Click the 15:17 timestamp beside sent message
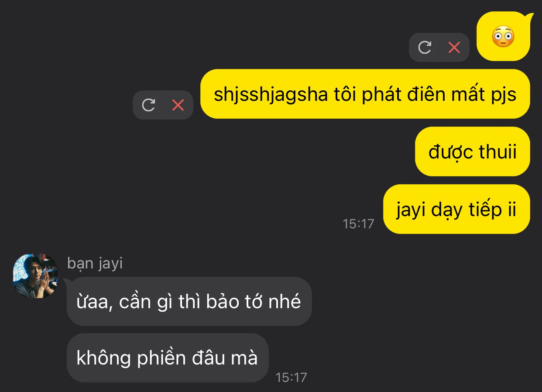The width and height of the screenshot is (542, 392). [x=358, y=224]
